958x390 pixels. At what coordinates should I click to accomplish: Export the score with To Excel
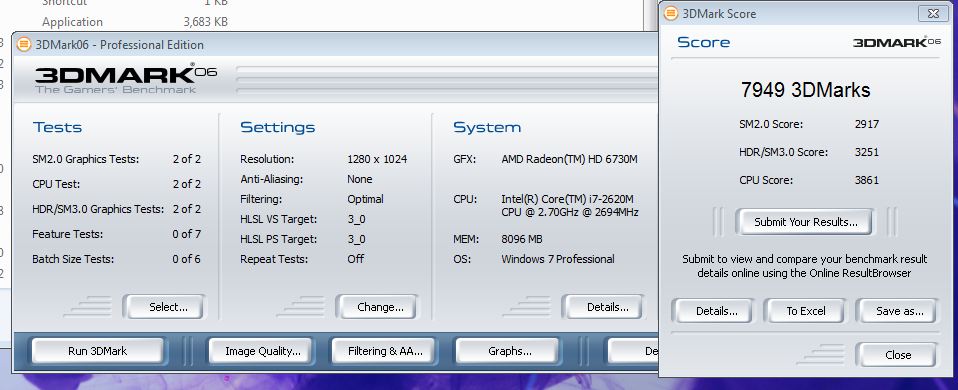coord(805,311)
